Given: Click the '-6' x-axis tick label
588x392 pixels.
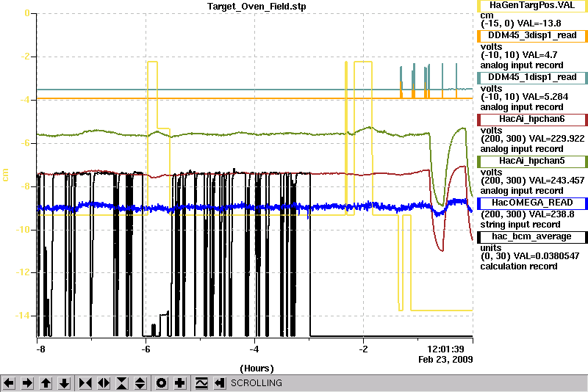Looking at the screenshot, I should [x=146, y=349].
